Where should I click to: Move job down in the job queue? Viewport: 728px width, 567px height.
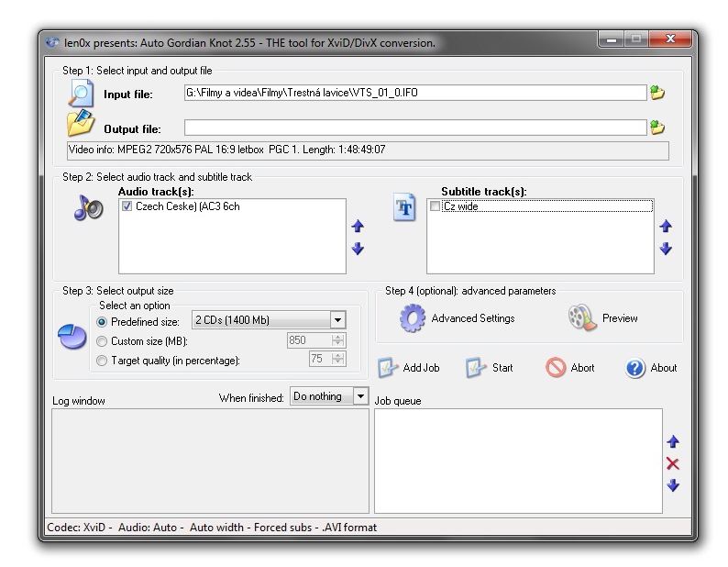tap(673, 485)
